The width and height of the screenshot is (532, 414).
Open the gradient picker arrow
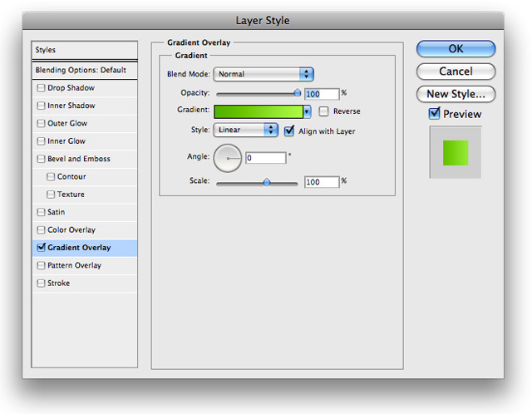click(307, 111)
